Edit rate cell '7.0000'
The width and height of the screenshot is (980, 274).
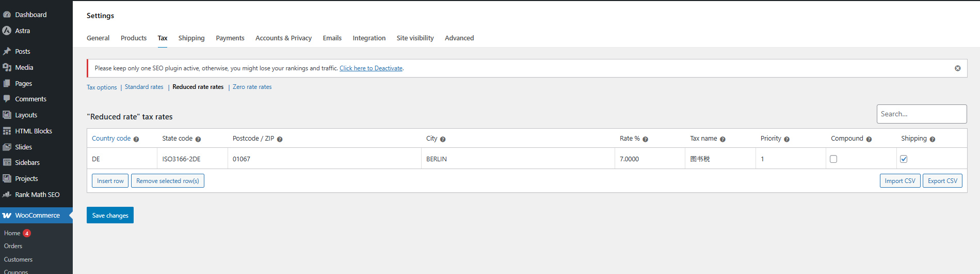click(650, 159)
